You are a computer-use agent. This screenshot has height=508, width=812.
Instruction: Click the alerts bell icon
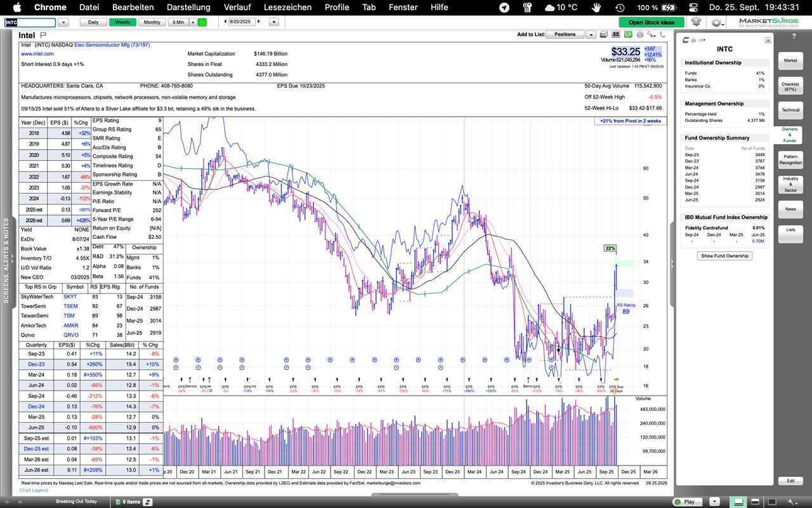pos(696,22)
